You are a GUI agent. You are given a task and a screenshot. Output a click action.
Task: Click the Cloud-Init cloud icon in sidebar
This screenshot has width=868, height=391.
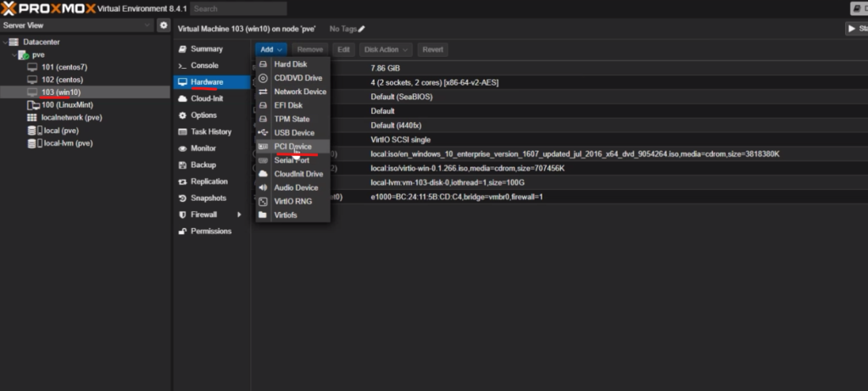tap(182, 98)
